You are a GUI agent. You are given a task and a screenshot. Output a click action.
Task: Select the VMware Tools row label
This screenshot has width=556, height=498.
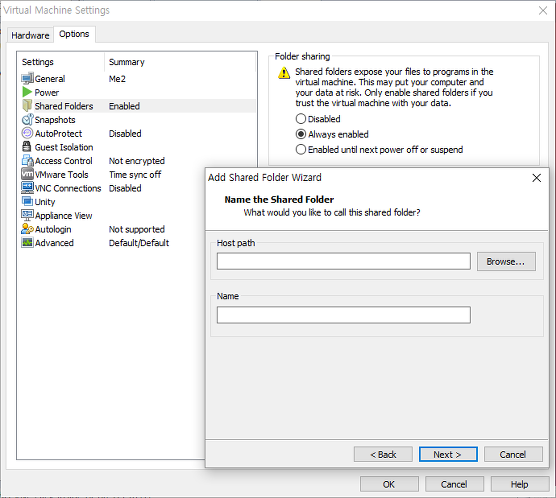61,175
